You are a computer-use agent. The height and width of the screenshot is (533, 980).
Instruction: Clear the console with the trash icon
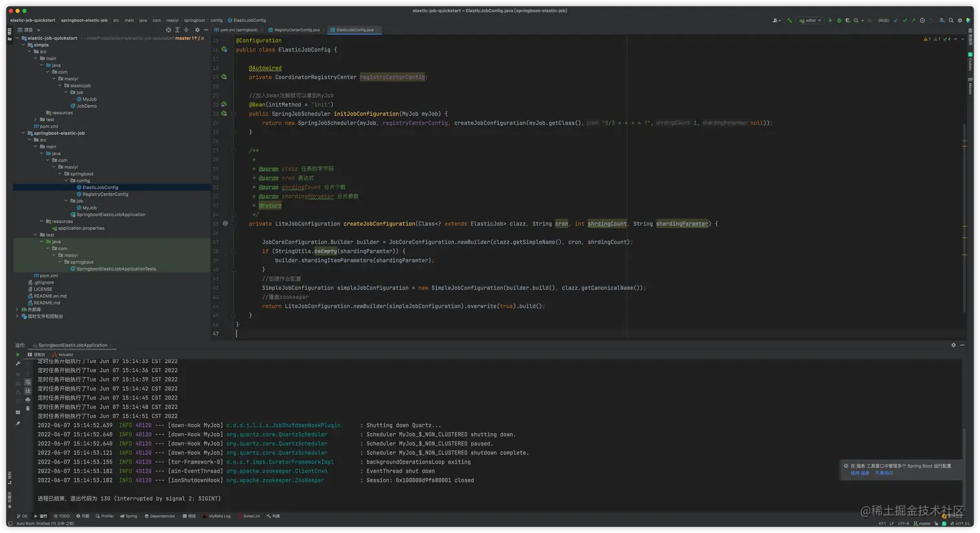click(x=28, y=409)
